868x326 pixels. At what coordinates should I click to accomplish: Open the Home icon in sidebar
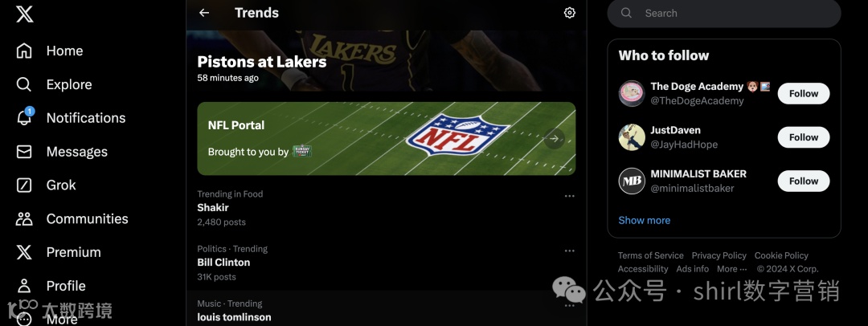[x=24, y=51]
